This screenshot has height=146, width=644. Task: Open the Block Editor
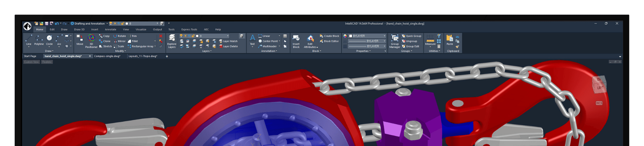(x=329, y=41)
